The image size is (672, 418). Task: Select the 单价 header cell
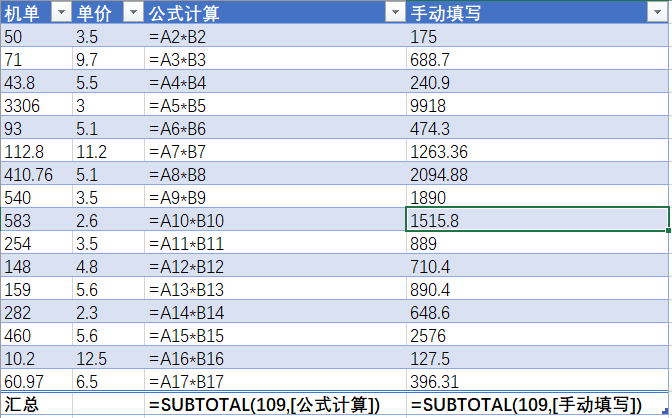[x=108, y=12]
